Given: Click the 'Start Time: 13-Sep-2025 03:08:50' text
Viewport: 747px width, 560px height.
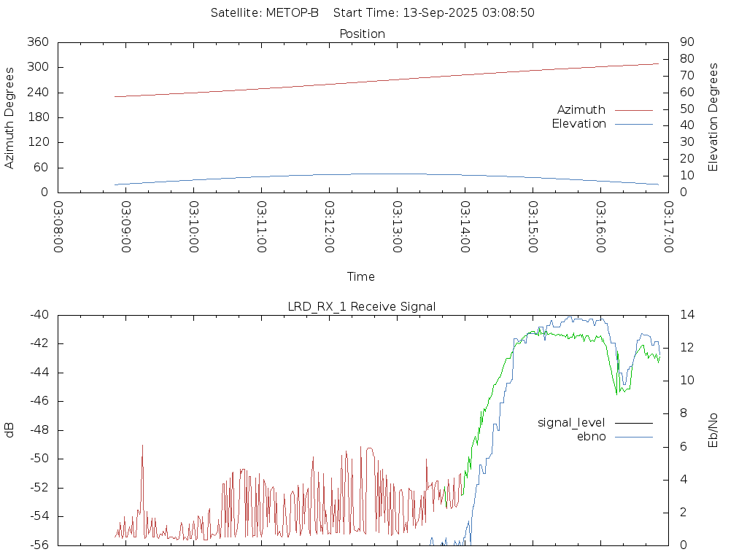Looking at the screenshot, I should click(433, 13).
